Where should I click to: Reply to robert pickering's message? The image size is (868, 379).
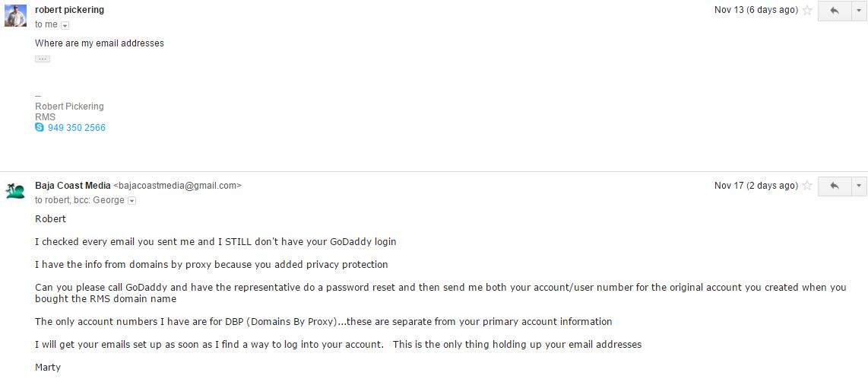point(834,11)
